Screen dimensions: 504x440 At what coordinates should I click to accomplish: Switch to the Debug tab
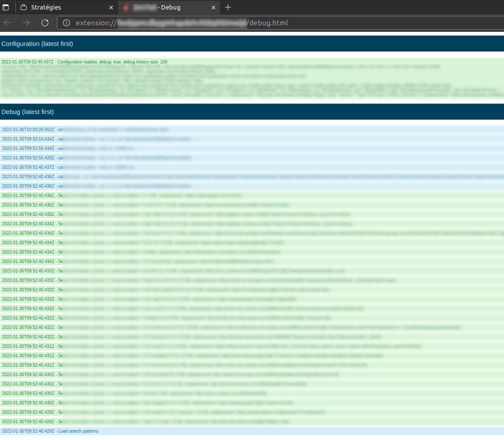pyautogui.click(x=166, y=8)
